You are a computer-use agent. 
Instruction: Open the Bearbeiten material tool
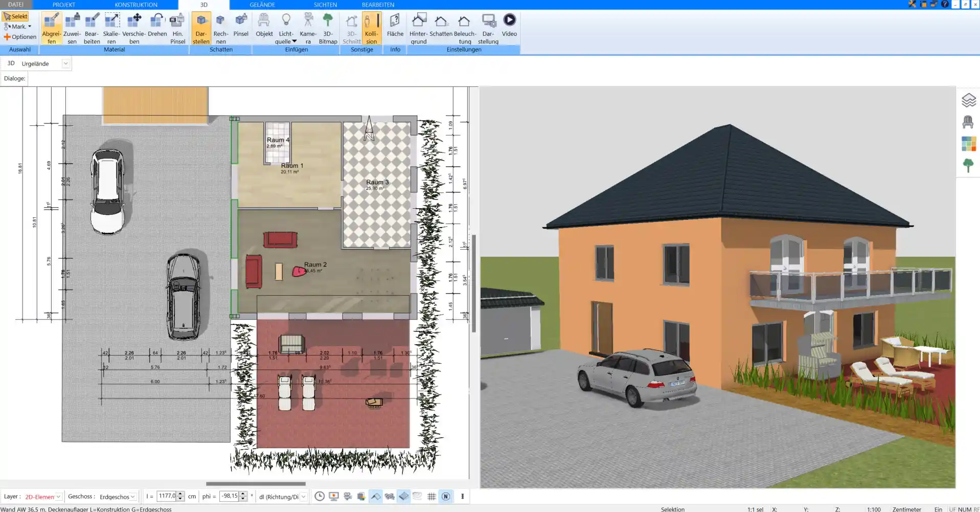92,29
